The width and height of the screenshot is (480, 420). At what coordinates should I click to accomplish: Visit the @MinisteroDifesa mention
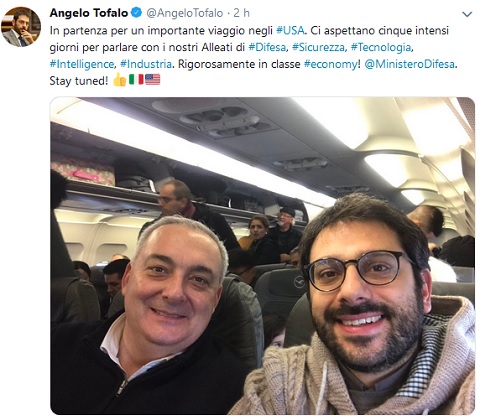(410, 64)
